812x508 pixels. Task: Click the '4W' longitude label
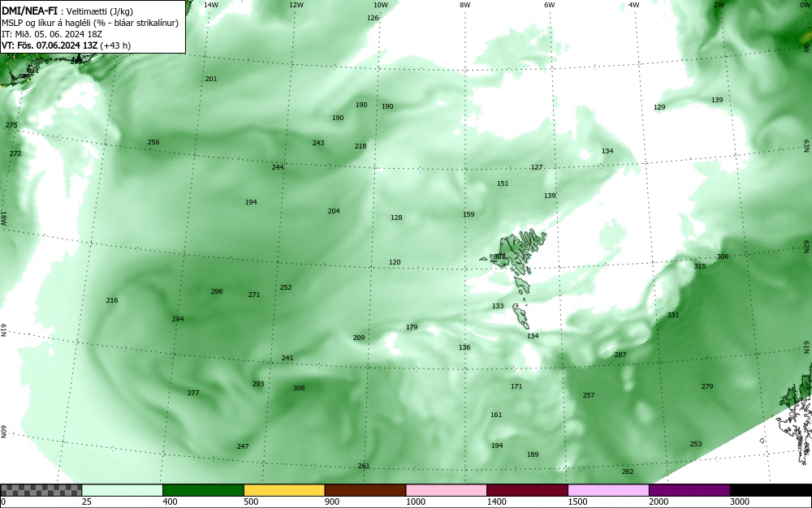point(634,5)
